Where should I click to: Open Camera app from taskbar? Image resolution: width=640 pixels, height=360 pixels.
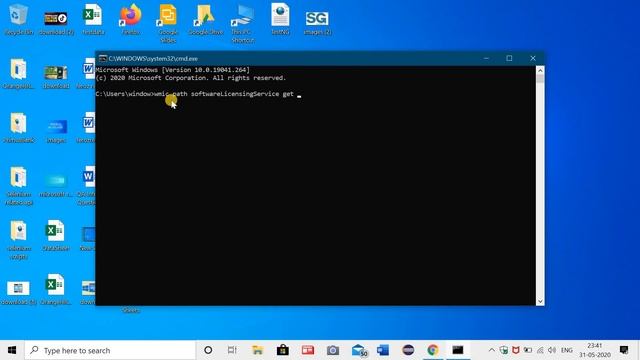(333, 350)
